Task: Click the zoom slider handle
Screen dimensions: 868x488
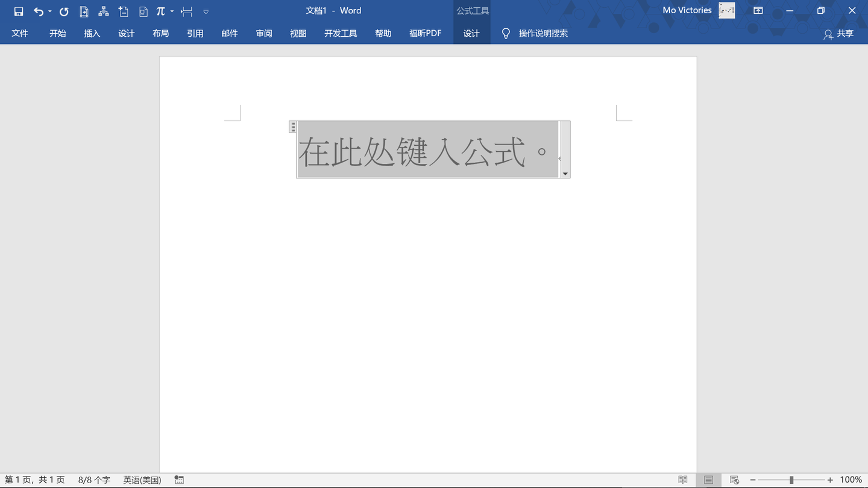Action: pos(791,480)
